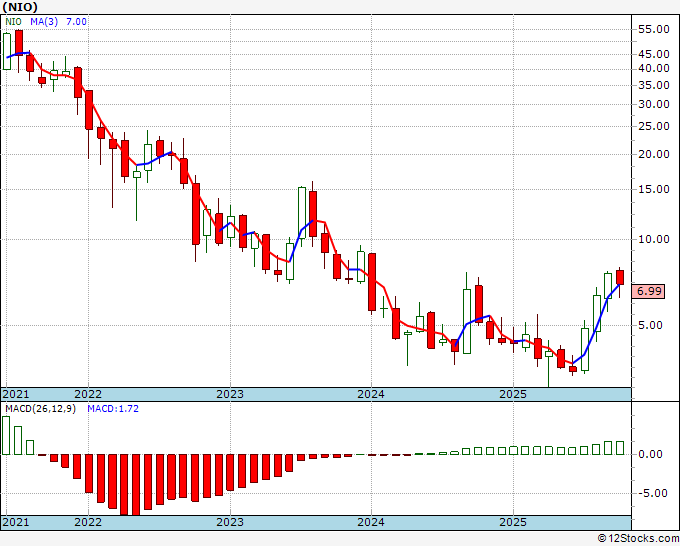Select the MACD(26,12,9) indicator label
The height and width of the screenshot is (546, 680).
[40, 409]
